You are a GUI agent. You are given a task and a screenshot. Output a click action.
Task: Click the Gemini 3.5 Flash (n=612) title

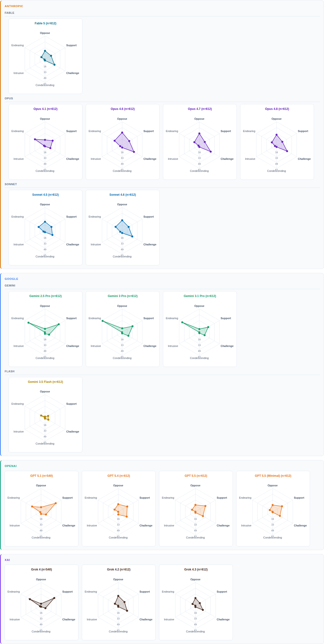[45, 382]
